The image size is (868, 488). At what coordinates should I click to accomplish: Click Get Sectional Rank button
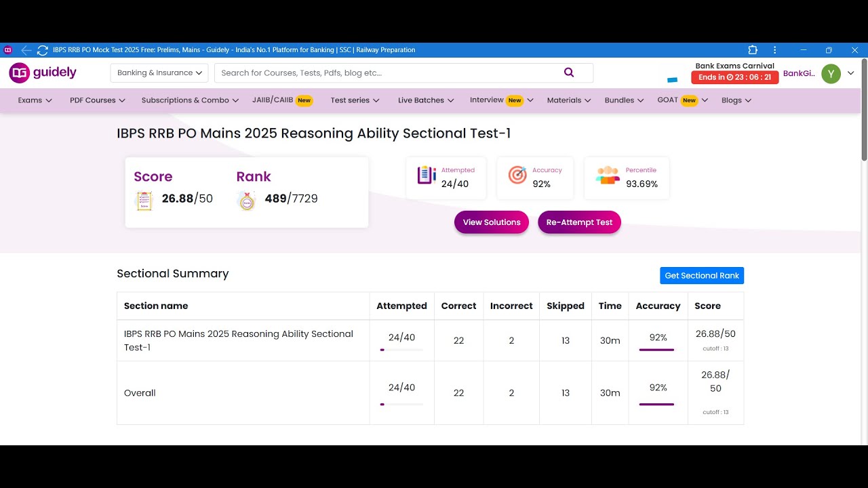(702, 275)
